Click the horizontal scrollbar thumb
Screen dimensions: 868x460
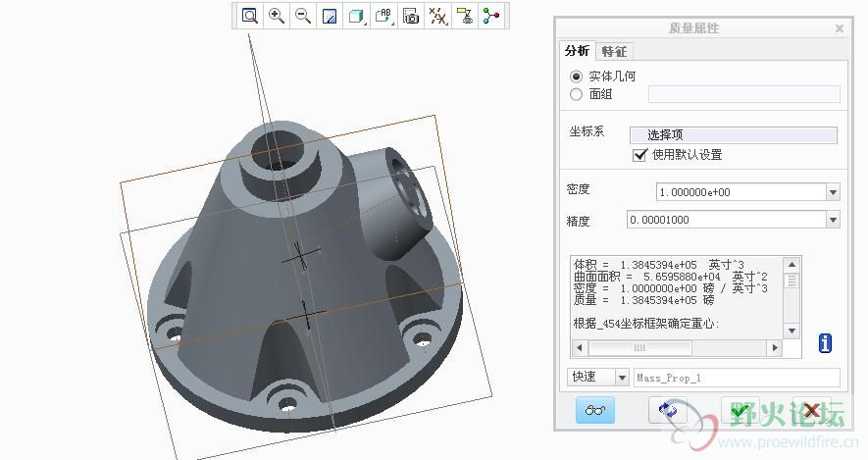point(639,348)
